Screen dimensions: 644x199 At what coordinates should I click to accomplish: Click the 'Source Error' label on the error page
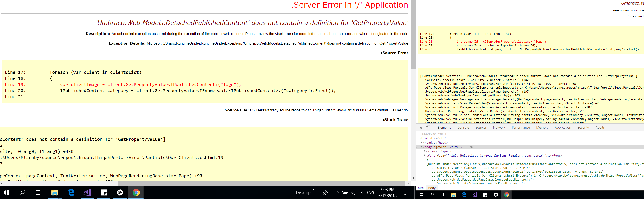pyautogui.click(x=394, y=53)
